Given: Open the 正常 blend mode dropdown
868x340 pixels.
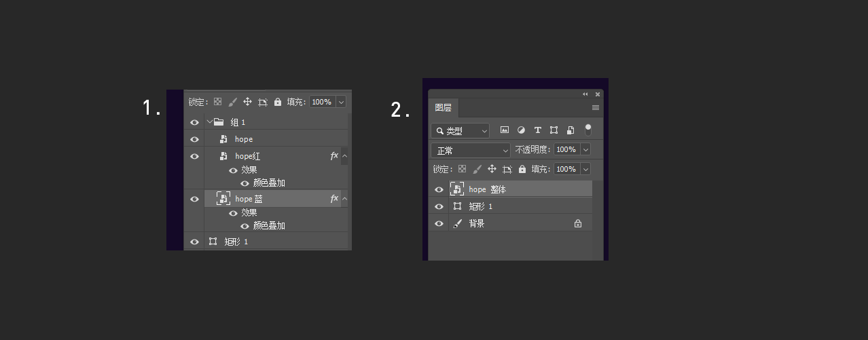Looking at the screenshot, I should [471, 150].
